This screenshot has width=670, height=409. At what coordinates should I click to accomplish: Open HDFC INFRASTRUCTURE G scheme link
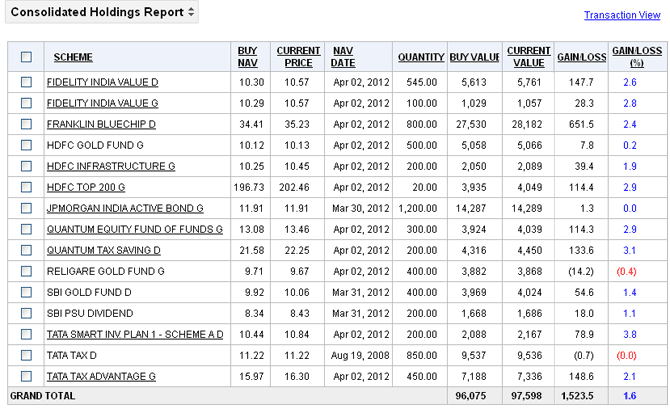point(111,166)
